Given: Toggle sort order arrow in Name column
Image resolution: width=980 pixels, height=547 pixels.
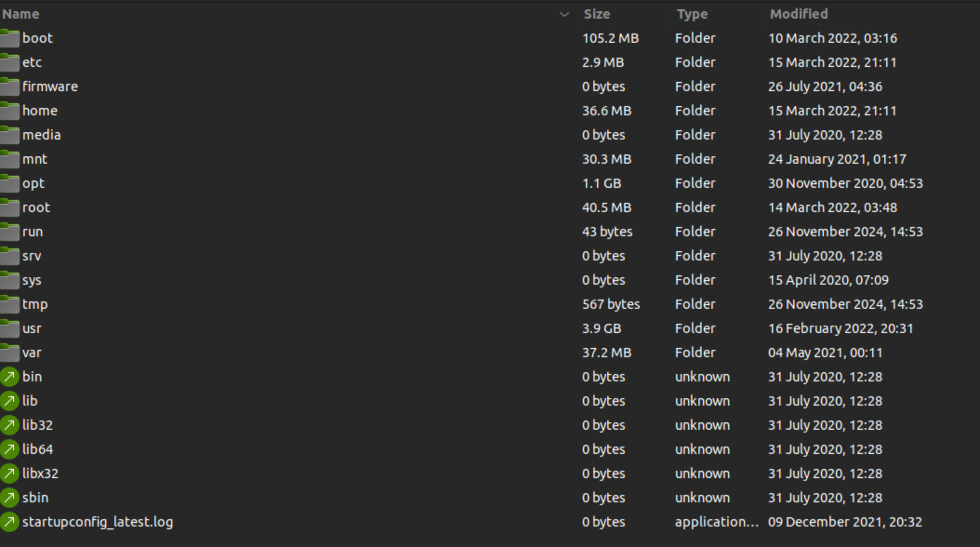Looking at the screenshot, I should (564, 14).
